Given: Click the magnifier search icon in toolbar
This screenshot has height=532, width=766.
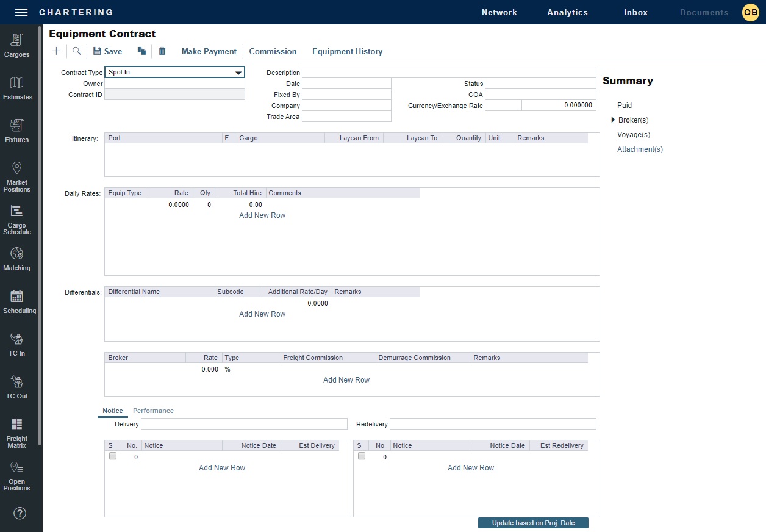Looking at the screenshot, I should click(77, 51).
